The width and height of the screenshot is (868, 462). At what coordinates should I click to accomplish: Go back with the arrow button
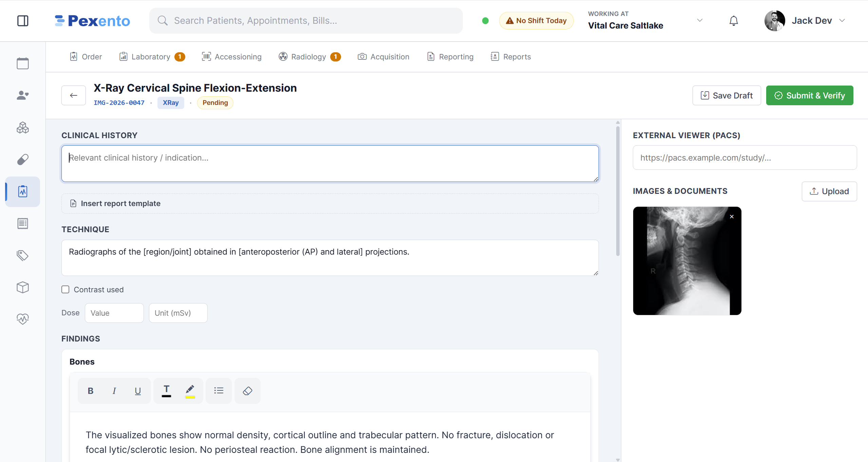(x=74, y=95)
